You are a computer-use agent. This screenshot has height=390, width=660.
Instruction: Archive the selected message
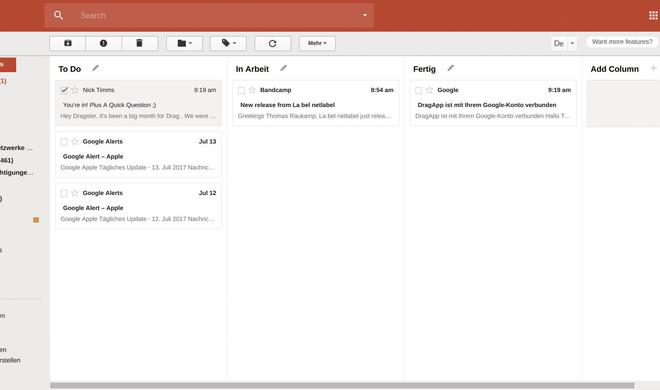[x=68, y=43]
